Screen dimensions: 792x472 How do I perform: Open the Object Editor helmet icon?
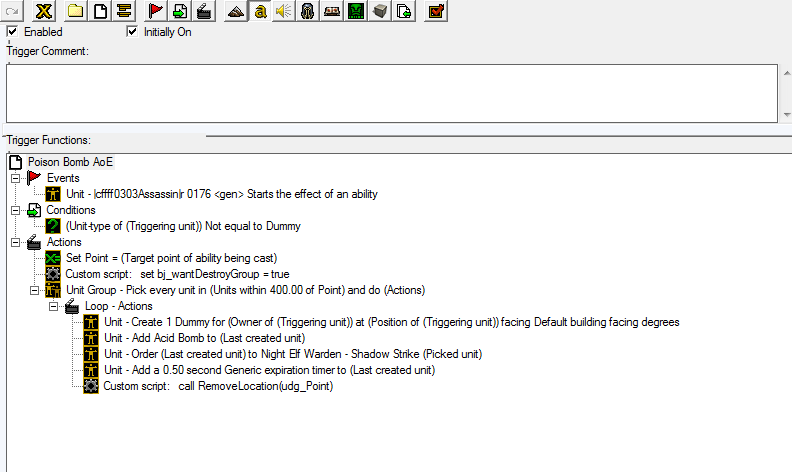tap(308, 11)
